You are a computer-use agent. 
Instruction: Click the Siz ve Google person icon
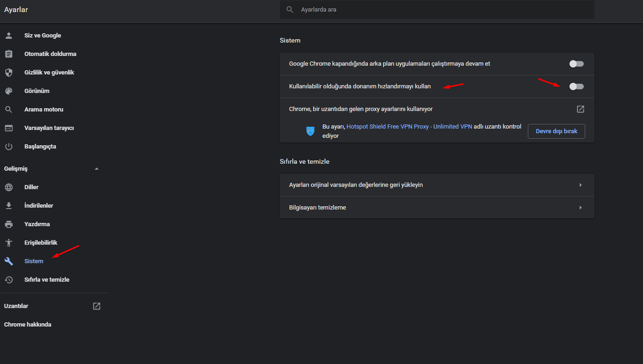click(9, 36)
